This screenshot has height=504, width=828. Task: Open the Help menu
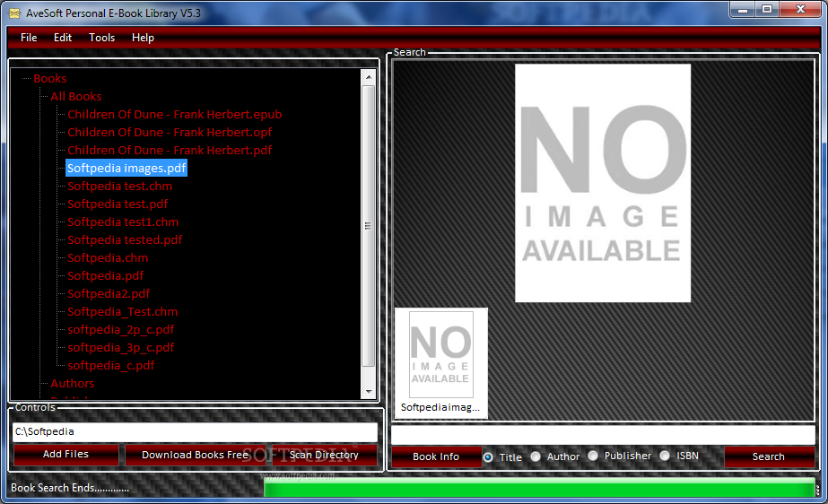pos(143,38)
